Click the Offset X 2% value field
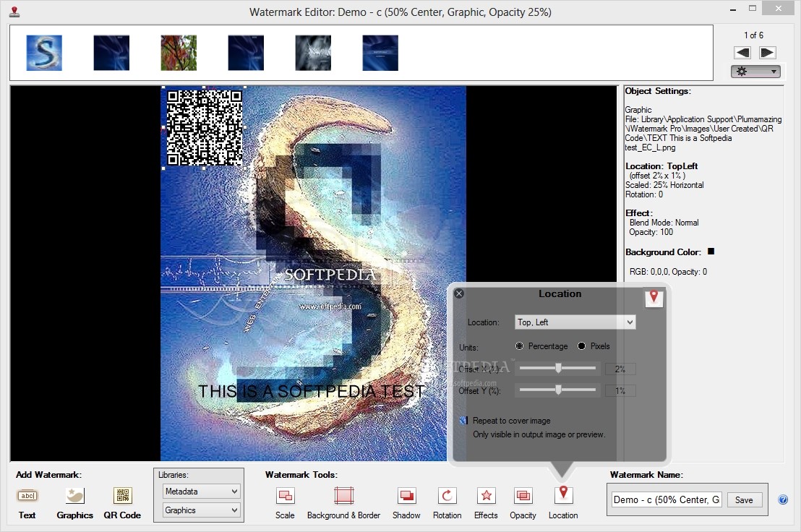Screen dimensions: 801x532 pyautogui.click(x=620, y=369)
